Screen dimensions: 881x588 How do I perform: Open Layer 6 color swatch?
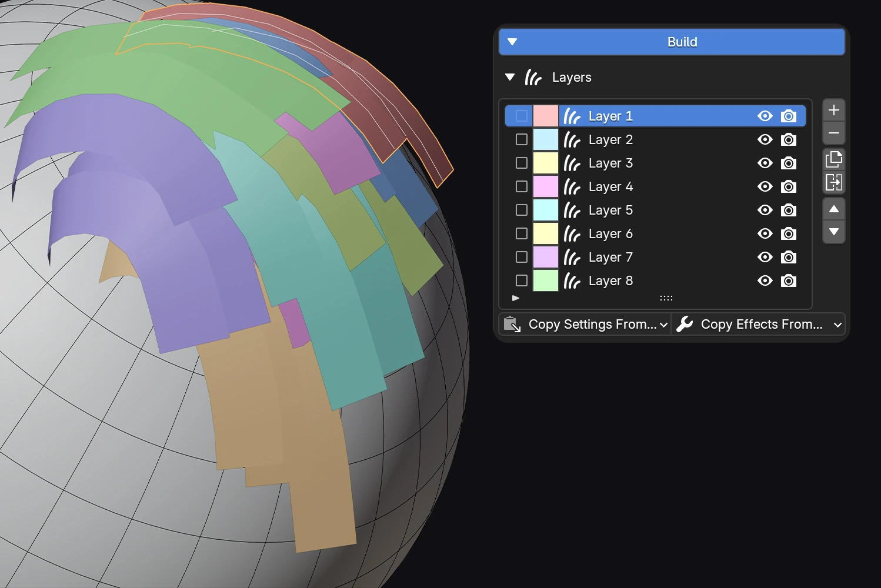(546, 233)
